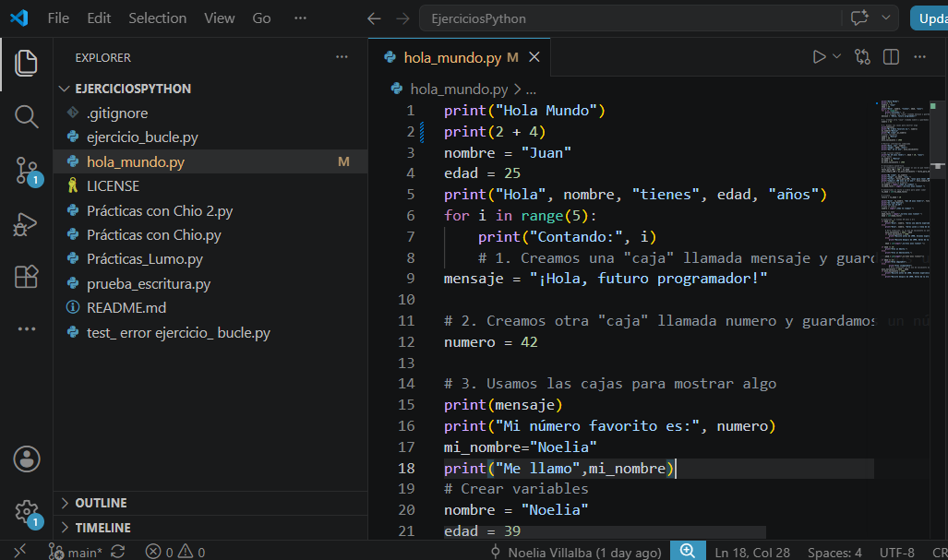Open test_ error ejercicio_ bucle.py file
Viewport: 948px width, 560px height.
coord(211,332)
